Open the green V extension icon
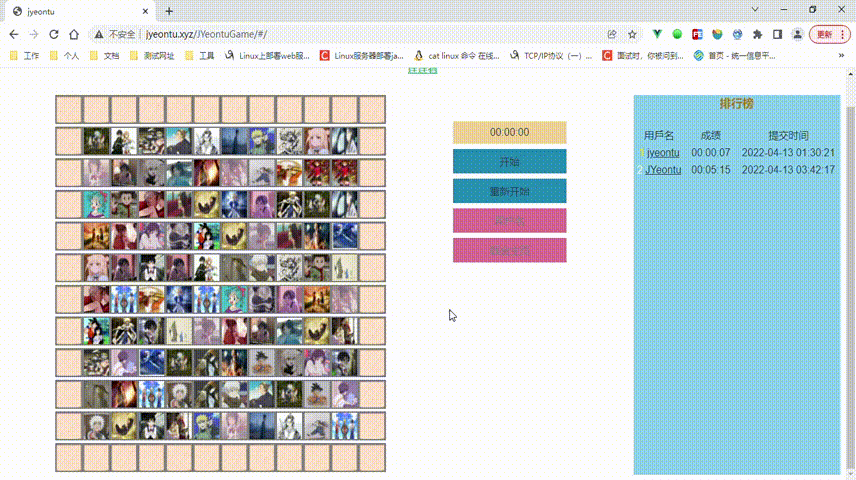This screenshot has height=480, width=856. click(657, 34)
